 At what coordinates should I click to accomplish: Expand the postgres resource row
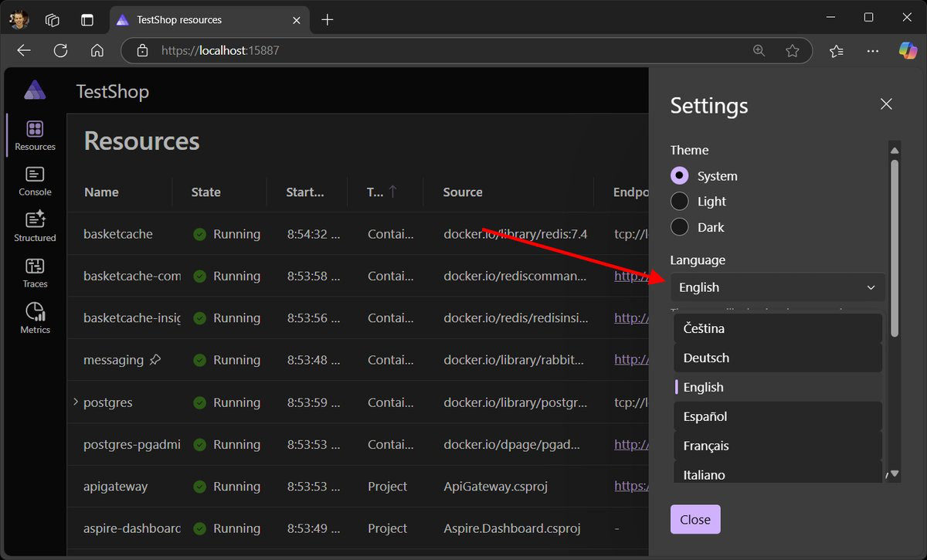[74, 402]
